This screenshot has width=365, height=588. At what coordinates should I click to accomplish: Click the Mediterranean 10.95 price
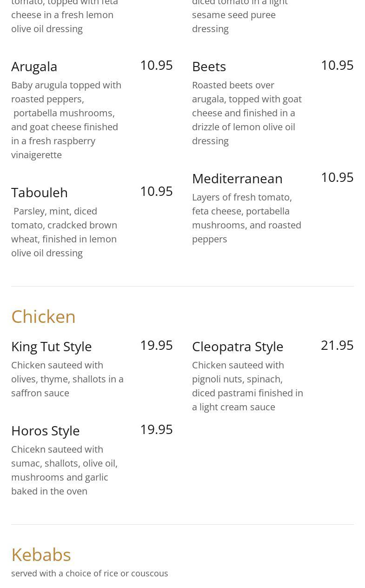(337, 177)
